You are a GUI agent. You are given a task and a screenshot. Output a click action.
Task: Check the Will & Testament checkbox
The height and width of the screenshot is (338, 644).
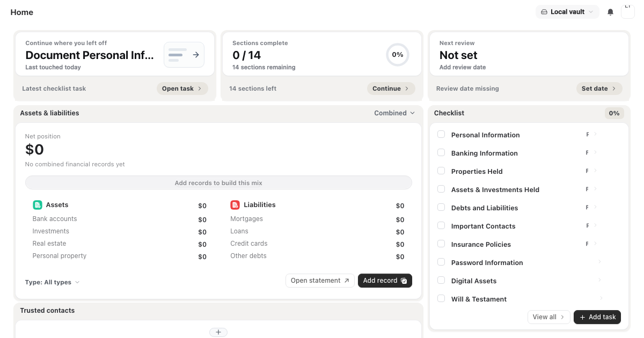[441, 299]
